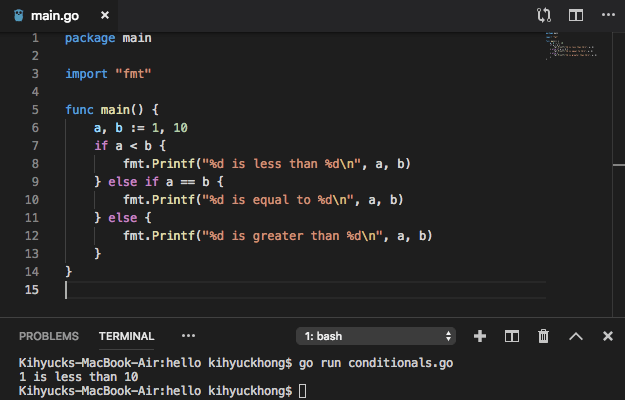Open changes compare icon in editor toolbar
The image size is (625, 400).
(x=544, y=15)
